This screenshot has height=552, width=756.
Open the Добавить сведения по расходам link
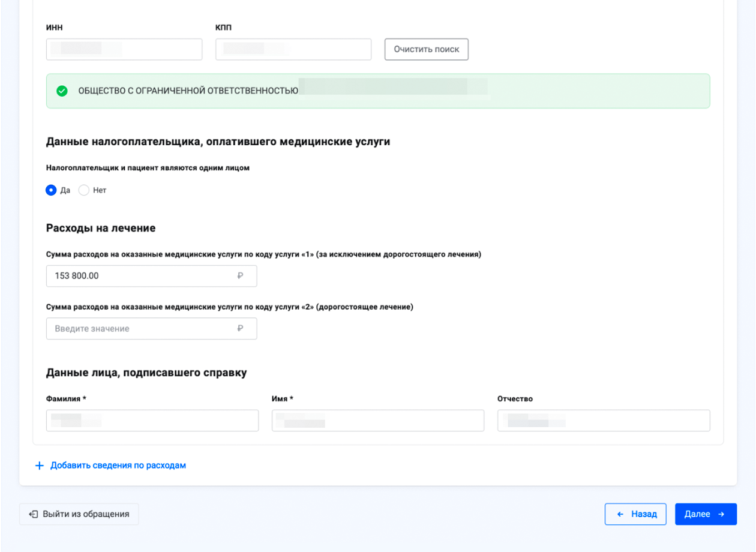click(x=118, y=466)
